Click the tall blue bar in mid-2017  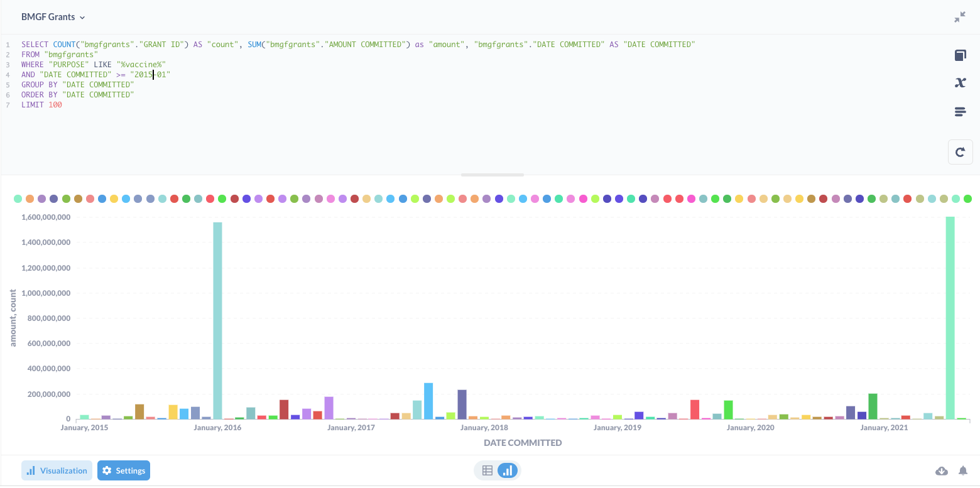click(428, 401)
